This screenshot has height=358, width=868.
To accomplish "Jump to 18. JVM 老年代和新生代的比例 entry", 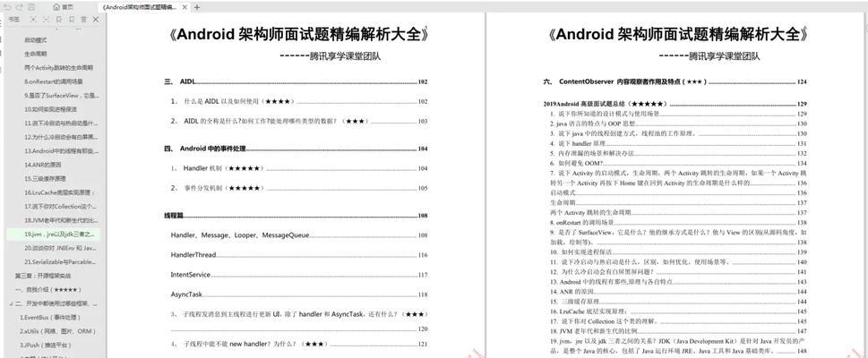I will (x=678, y=331).
